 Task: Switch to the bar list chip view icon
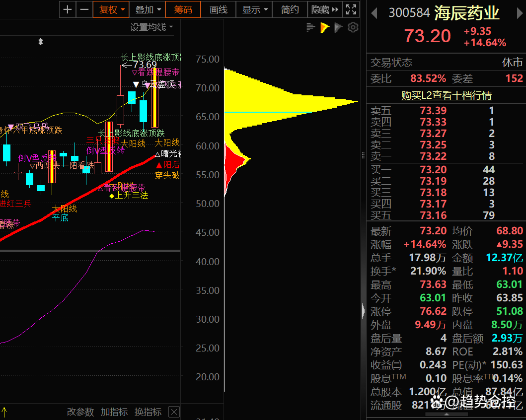(311, 27)
